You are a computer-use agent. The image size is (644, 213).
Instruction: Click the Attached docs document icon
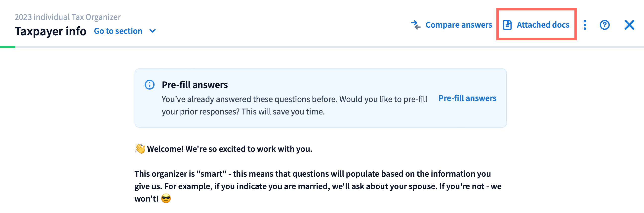pos(507,25)
